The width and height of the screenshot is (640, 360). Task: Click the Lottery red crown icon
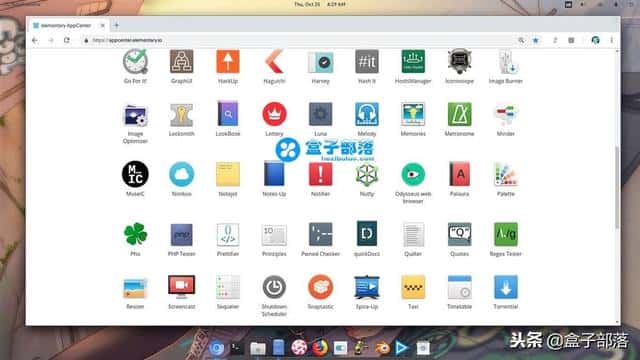point(274,114)
